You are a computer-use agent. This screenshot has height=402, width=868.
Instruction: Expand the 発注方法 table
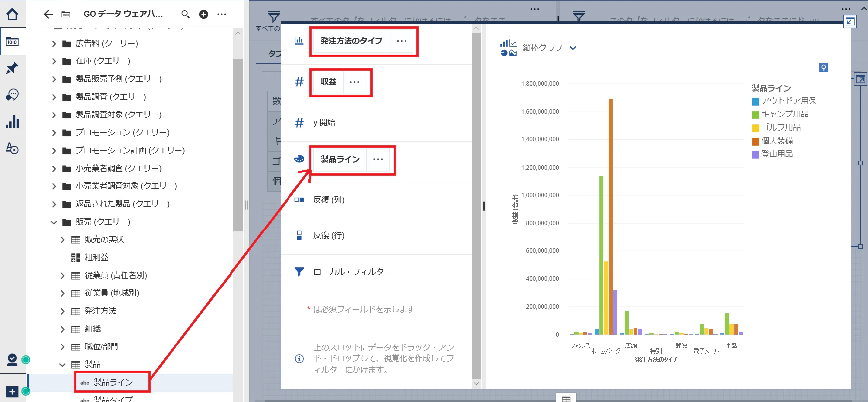click(x=62, y=311)
